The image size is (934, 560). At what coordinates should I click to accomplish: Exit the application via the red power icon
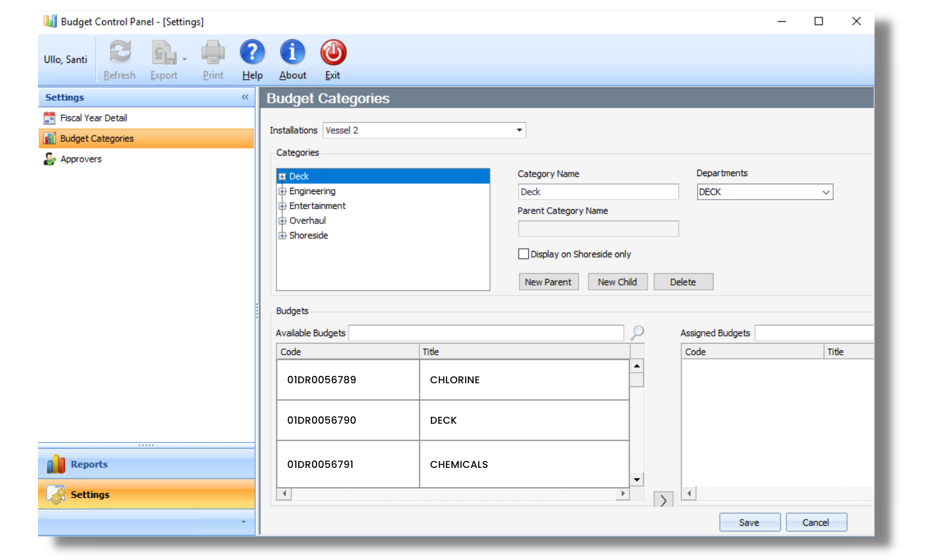coord(333,52)
